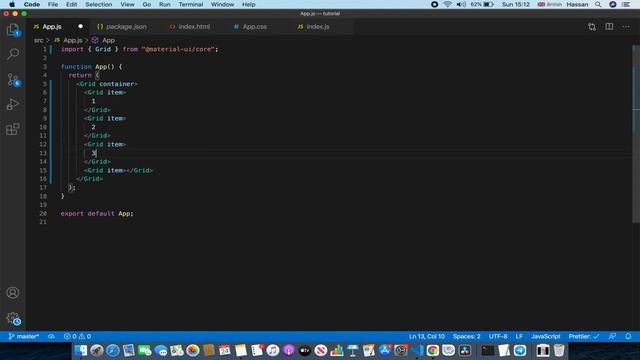Open the Manage gear icon
The image size is (640, 360).
[x=13, y=318]
